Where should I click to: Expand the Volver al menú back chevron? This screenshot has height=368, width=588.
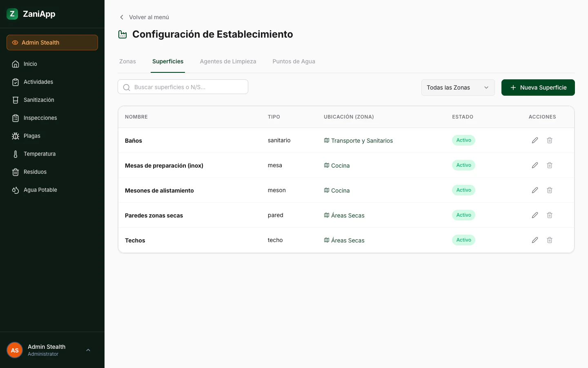pos(121,17)
